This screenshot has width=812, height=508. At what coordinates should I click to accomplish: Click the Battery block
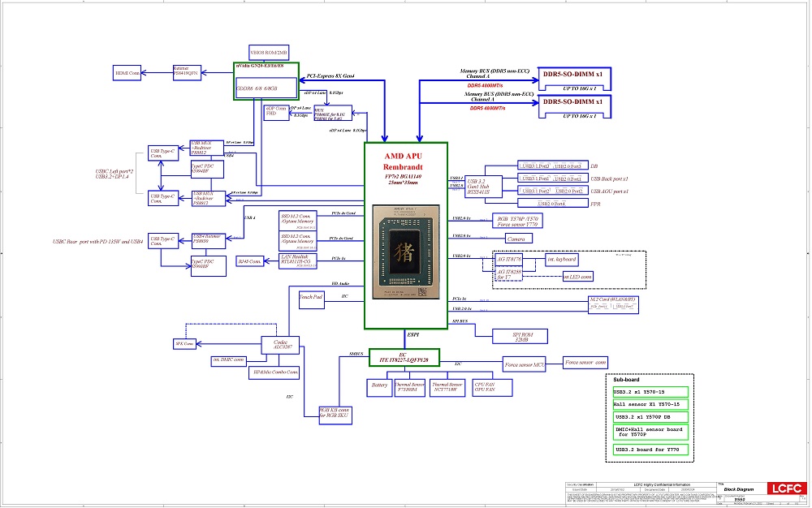pos(379,388)
